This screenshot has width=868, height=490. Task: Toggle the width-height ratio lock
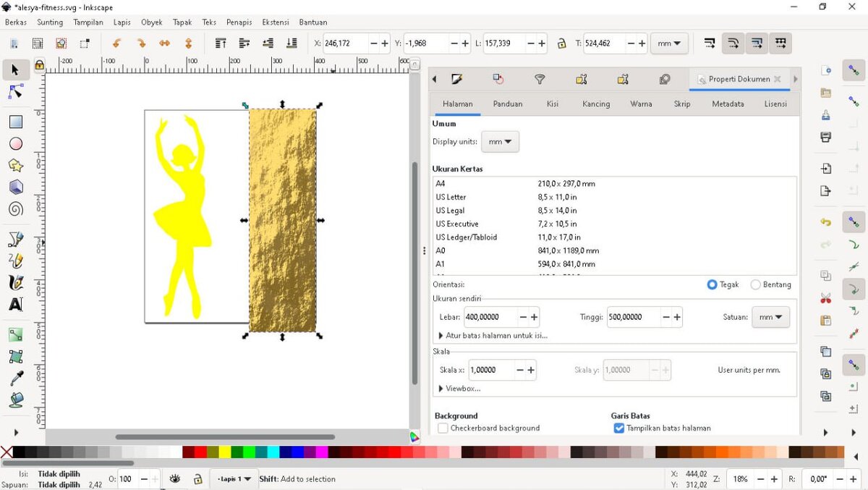click(561, 43)
